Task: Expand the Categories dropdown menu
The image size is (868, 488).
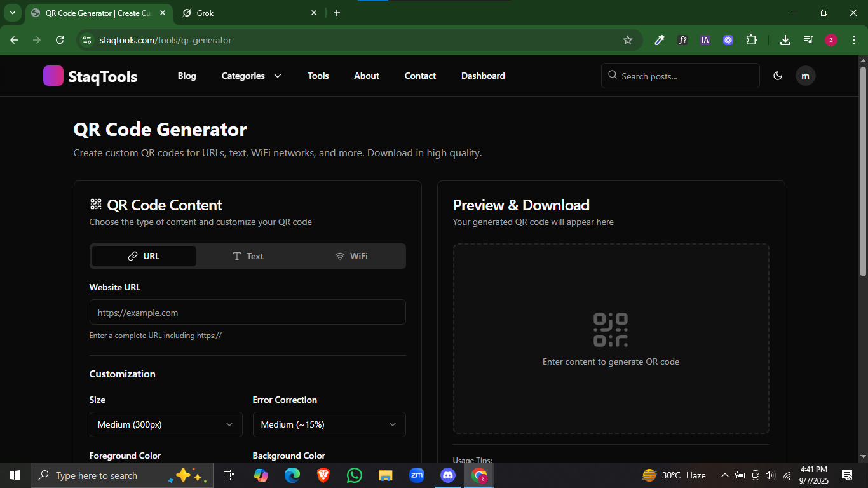Action: click(x=252, y=76)
